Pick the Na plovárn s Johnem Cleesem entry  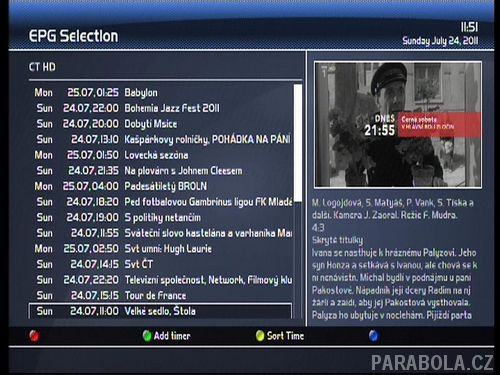tap(161, 171)
